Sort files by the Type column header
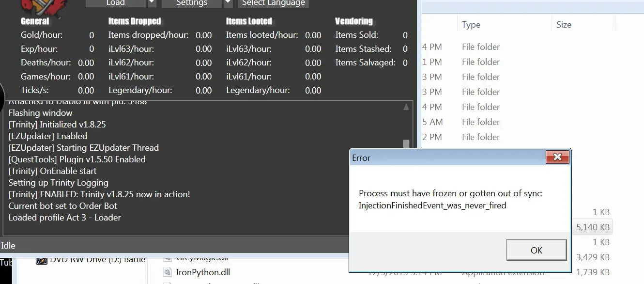The image size is (644, 284). pos(471,25)
